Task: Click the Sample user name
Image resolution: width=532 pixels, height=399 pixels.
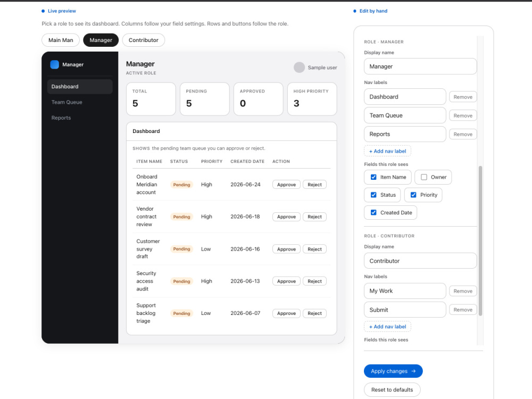Action: coord(322,68)
